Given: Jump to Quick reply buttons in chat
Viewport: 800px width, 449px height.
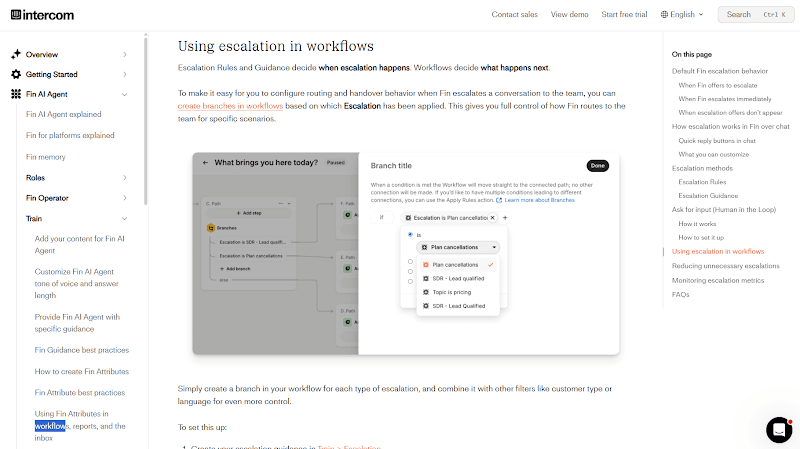Looking at the screenshot, I should (717, 141).
